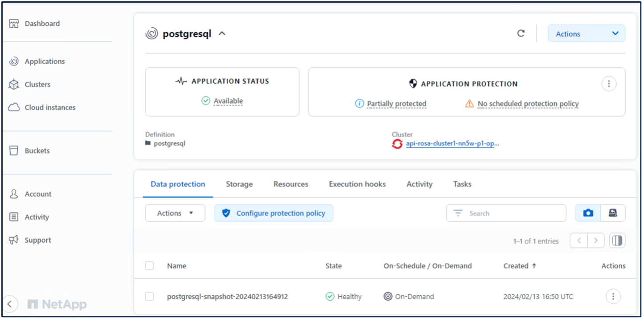Screen dimensions: 644x319
Task: Open the top-right Actions dropdown
Action: pos(586,33)
